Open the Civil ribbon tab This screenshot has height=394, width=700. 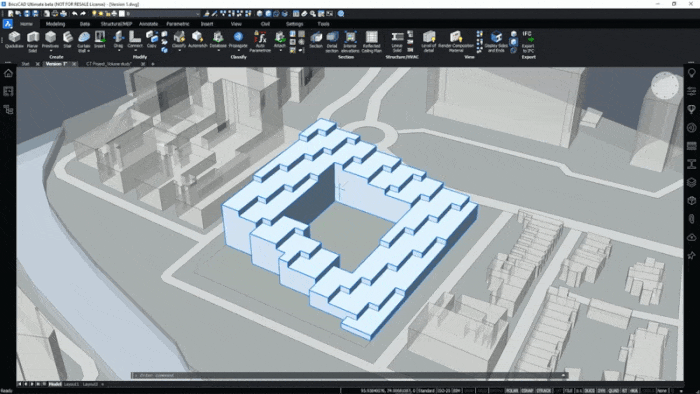pos(265,24)
